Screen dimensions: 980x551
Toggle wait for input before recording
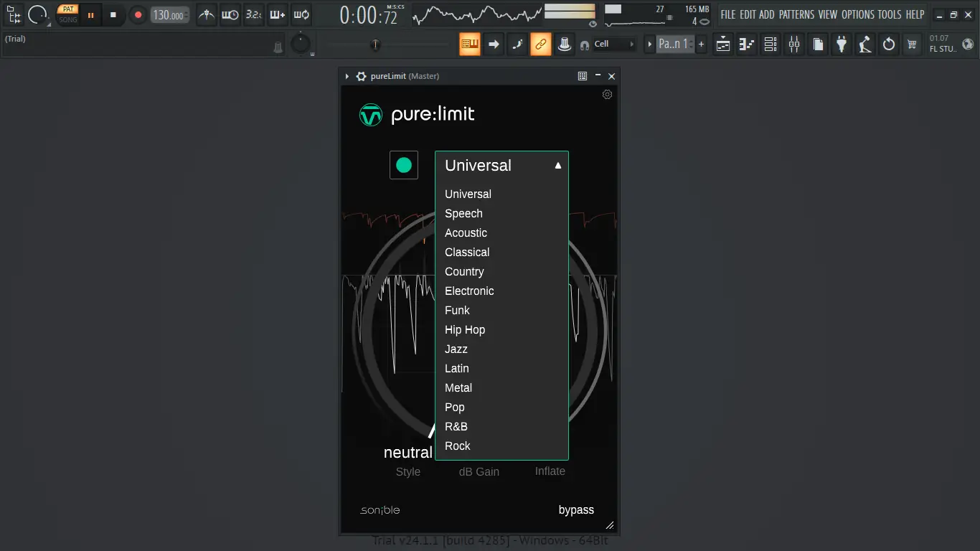point(230,14)
